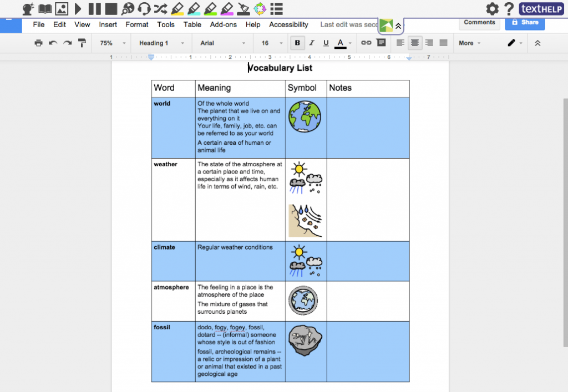
Task: Open the Format menu
Action: (x=137, y=24)
